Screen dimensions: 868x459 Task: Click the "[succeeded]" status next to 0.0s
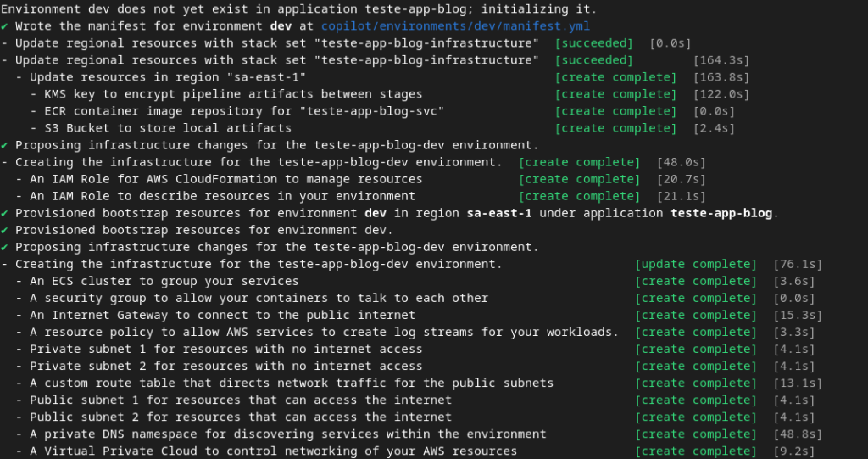pos(593,43)
